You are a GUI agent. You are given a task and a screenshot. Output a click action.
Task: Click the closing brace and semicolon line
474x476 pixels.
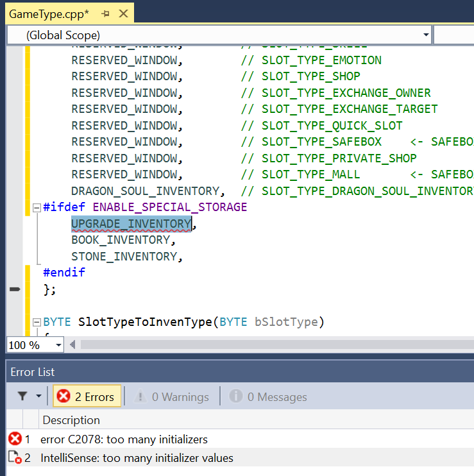click(x=50, y=289)
